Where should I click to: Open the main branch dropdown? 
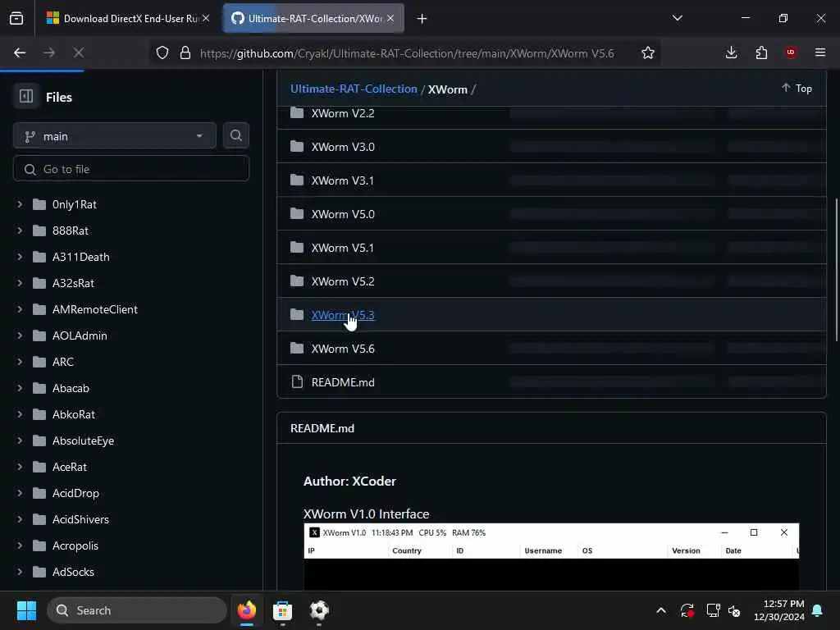click(x=115, y=136)
